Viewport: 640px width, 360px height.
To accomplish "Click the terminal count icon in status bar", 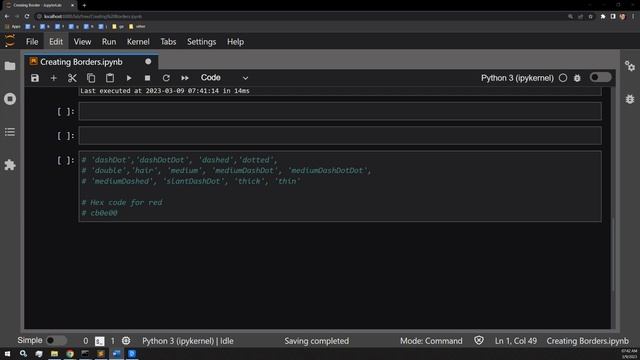I will tap(99, 341).
